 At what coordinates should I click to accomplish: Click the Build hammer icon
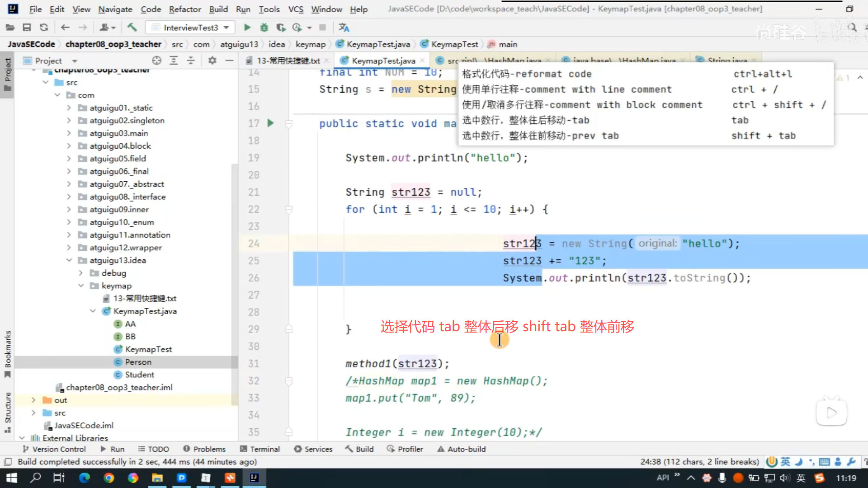click(x=132, y=28)
